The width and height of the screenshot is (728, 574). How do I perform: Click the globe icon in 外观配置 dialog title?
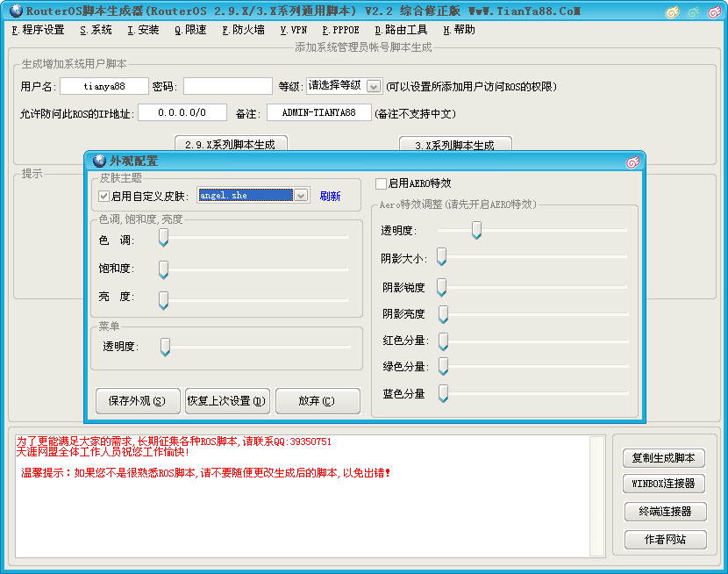[99, 161]
